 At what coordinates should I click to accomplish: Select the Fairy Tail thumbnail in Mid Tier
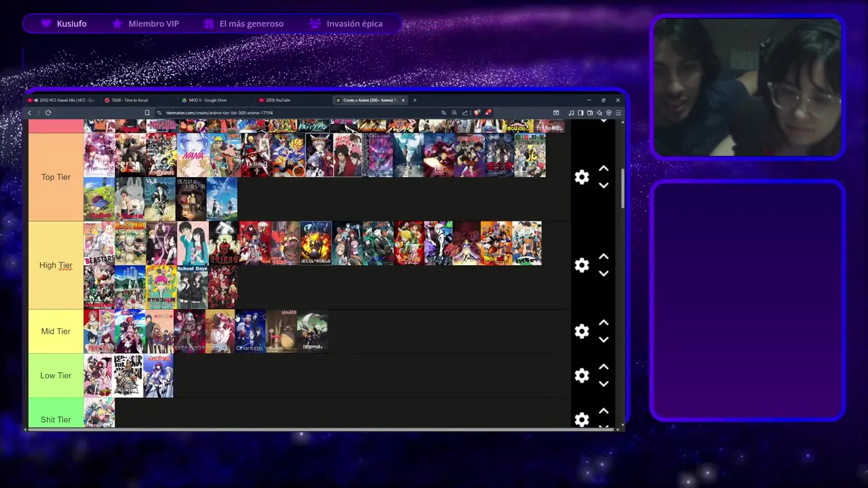click(x=99, y=331)
